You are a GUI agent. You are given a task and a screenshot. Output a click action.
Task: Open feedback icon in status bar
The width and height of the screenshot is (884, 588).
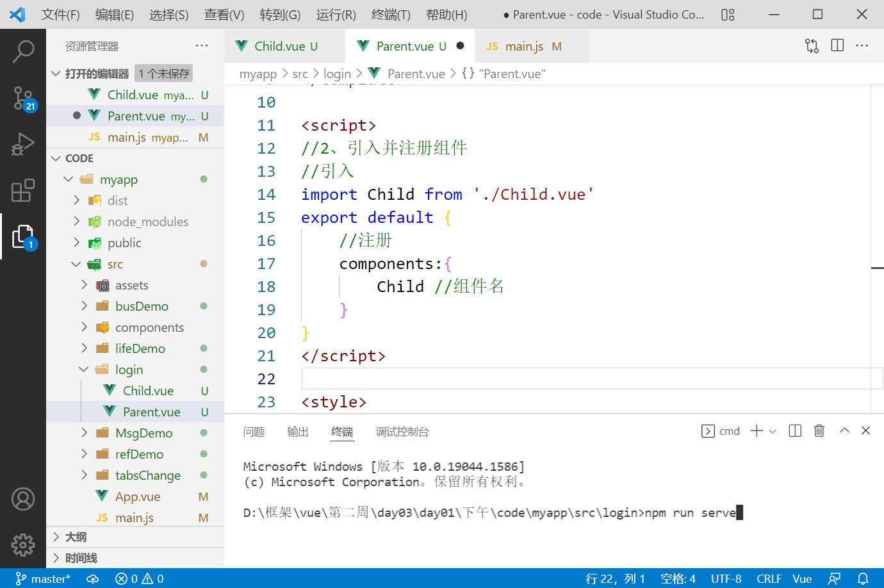click(x=834, y=579)
